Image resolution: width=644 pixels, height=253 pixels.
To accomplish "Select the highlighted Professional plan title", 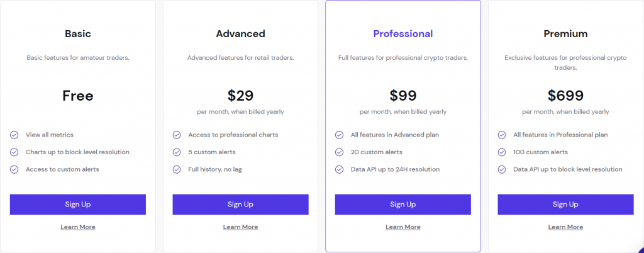I will coord(403,34).
